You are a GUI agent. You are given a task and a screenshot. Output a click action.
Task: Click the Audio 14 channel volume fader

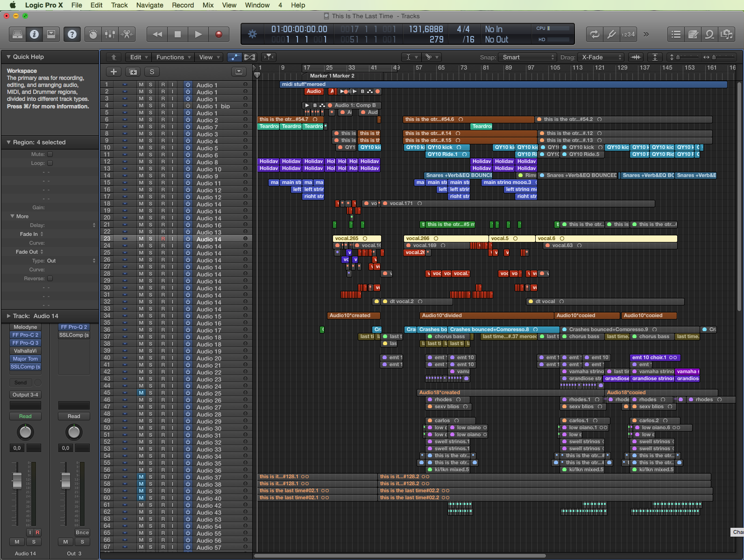(17, 480)
